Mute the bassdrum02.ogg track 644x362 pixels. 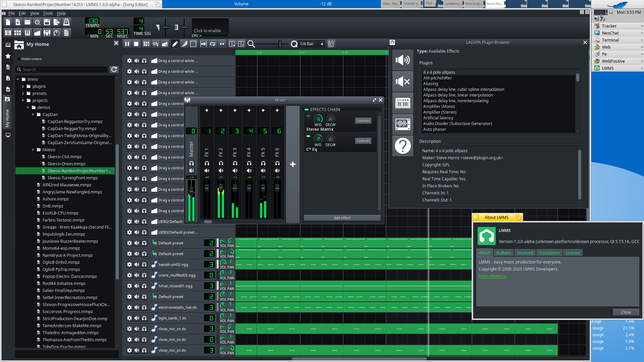[137, 264]
